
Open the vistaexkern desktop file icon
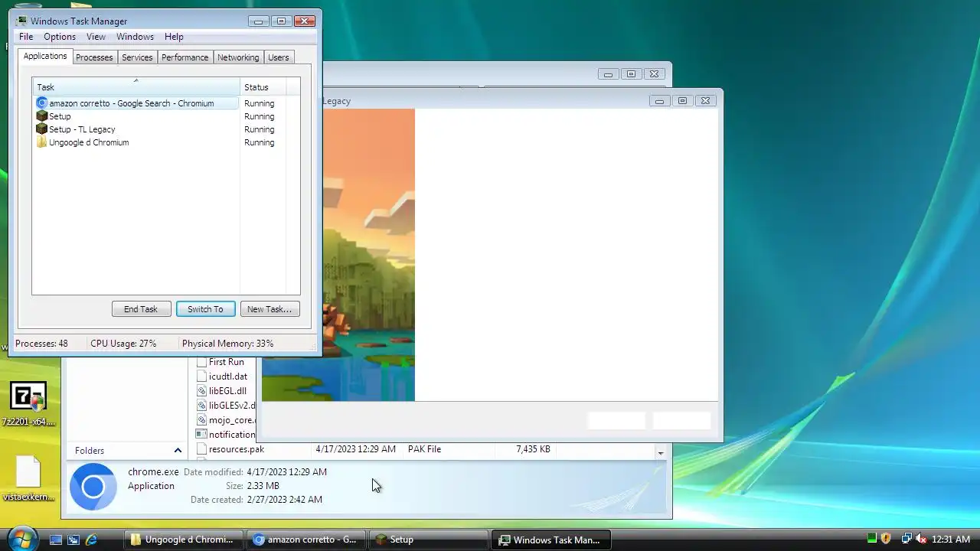(28, 471)
